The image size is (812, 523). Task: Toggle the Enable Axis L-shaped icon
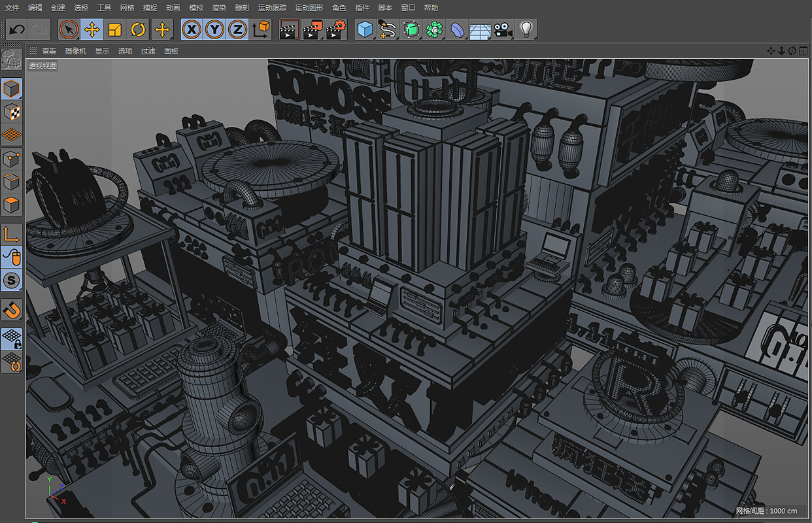[x=11, y=233]
